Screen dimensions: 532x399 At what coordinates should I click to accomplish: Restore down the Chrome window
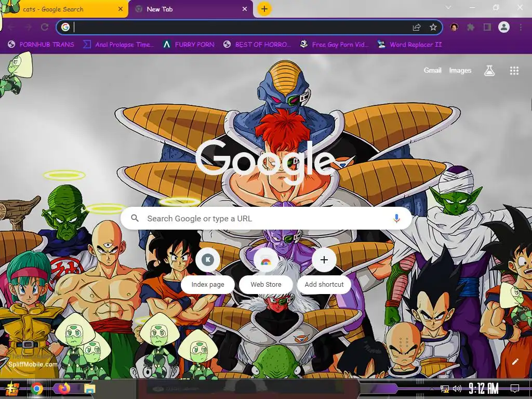(496, 7)
